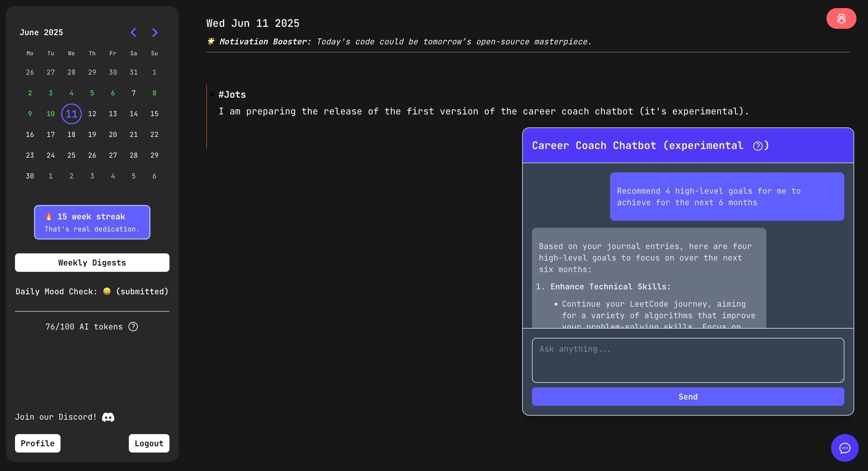
Task: Focus the Ask anything text box
Action: tap(688, 360)
